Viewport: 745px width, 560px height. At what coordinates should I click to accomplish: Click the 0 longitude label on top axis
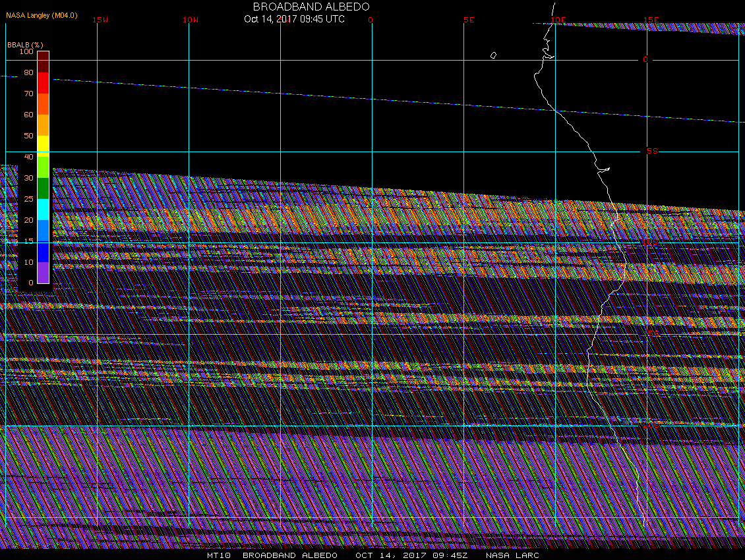371,20
